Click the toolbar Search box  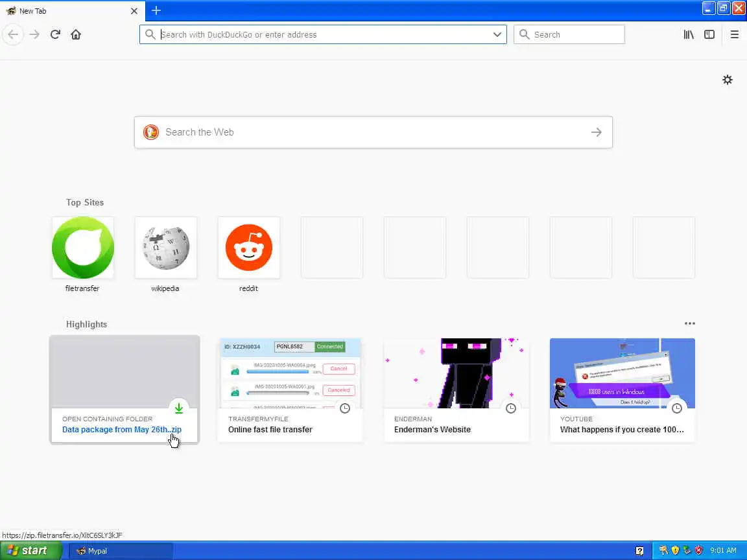coord(569,34)
